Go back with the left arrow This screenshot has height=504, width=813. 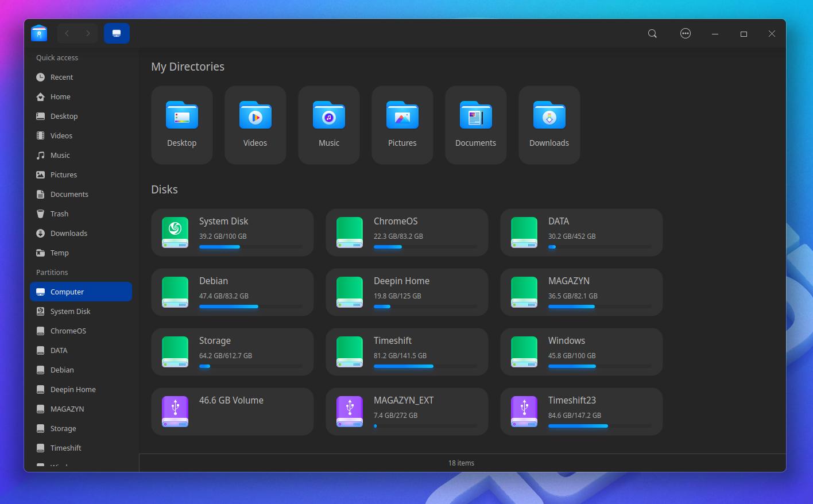click(67, 33)
